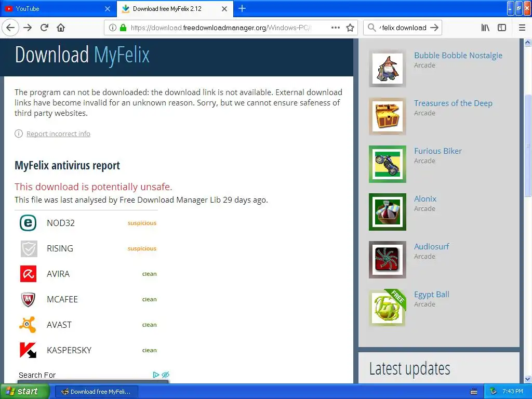Click the vertical scrollbar thumb
This screenshot has height=399, width=532.
tap(528, 146)
